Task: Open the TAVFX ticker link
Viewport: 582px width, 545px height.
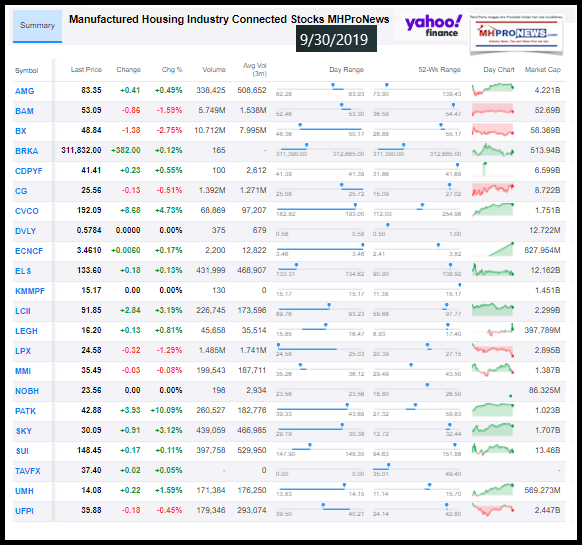Action: point(27,471)
